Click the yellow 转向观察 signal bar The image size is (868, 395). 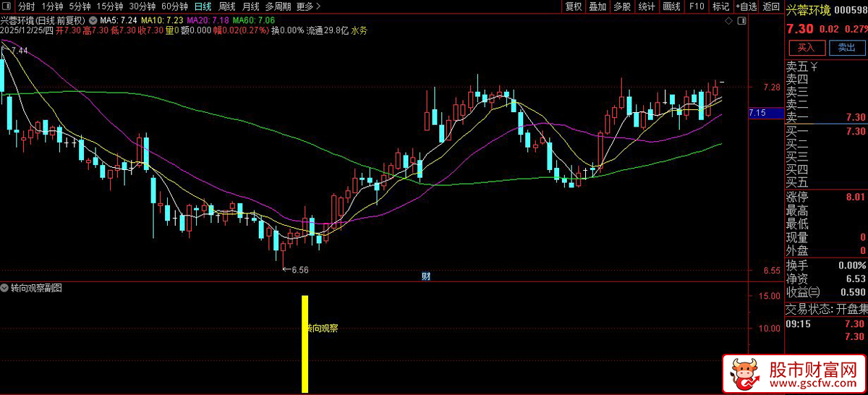pyautogui.click(x=305, y=344)
